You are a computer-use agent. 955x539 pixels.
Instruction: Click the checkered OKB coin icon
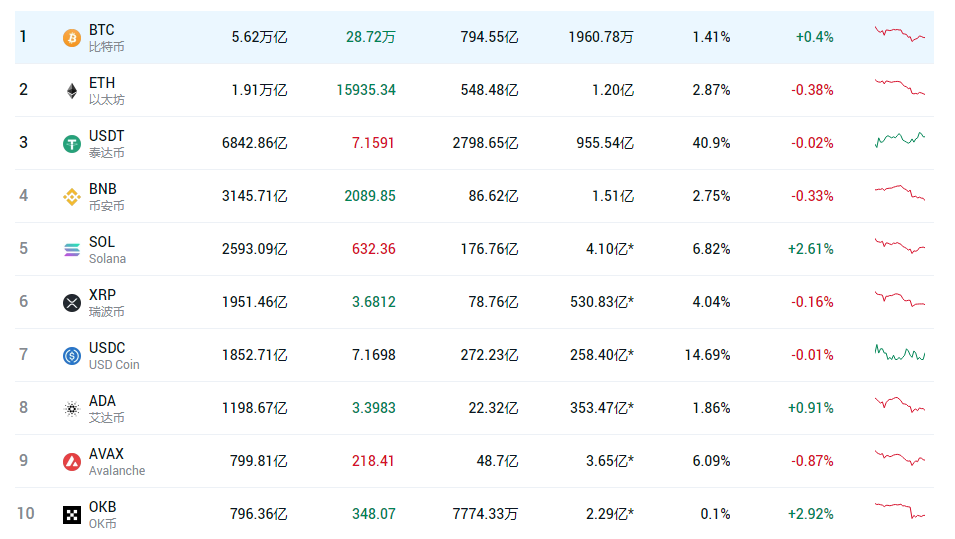click(72, 515)
